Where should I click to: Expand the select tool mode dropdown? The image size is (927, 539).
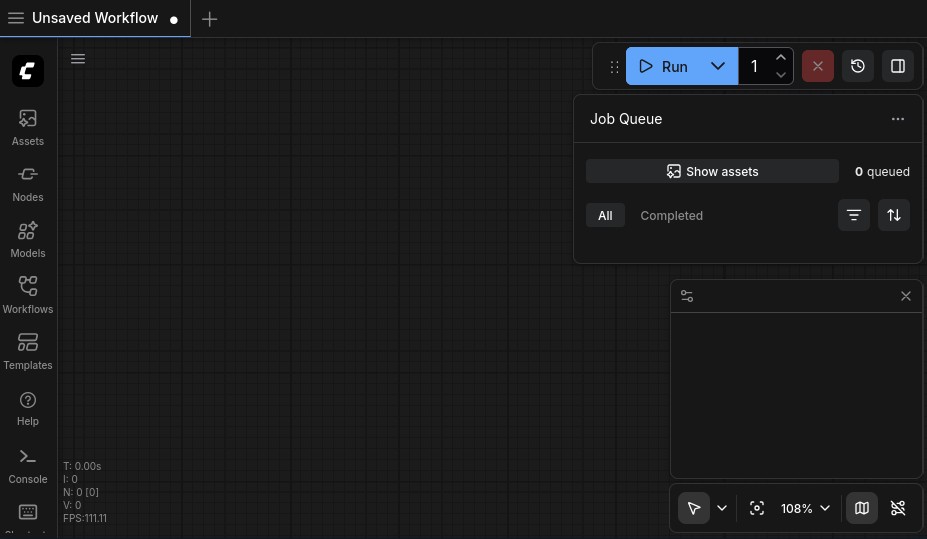coord(722,508)
